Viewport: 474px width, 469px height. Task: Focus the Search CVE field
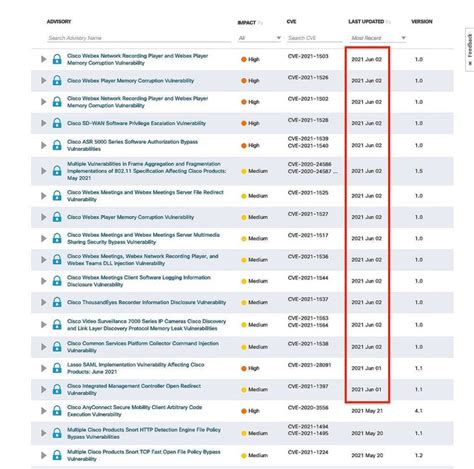tap(314, 38)
